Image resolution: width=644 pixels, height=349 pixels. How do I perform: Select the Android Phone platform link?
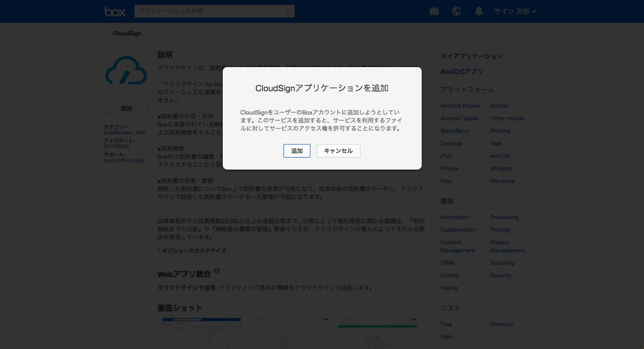pyautogui.click(x=460, y=106)
